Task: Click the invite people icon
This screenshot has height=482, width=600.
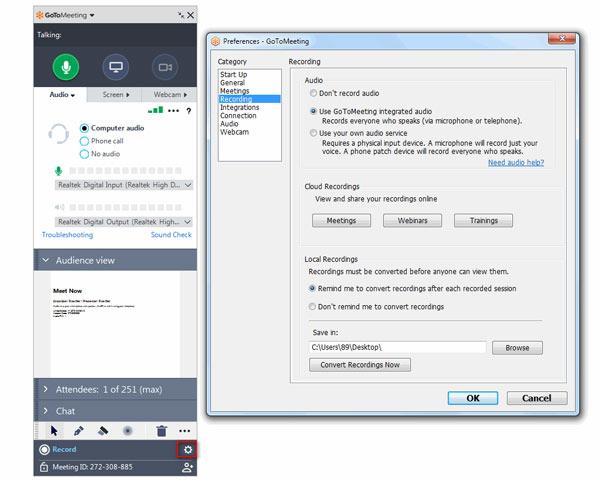Action: pyautogui.click(x=186, y=467)
